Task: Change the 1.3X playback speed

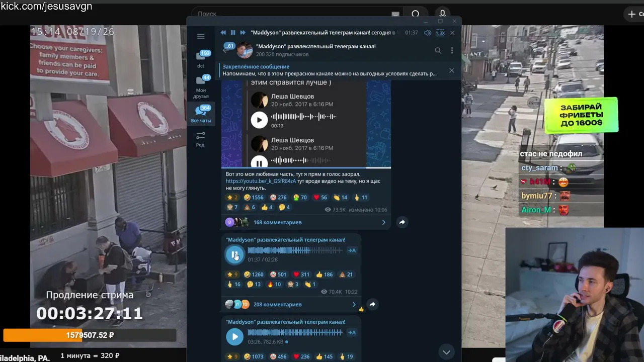Action: click(440, 33)
